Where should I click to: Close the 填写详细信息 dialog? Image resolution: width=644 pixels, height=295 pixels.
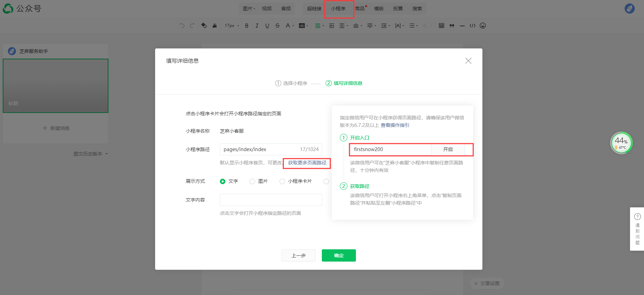(468, 61)
